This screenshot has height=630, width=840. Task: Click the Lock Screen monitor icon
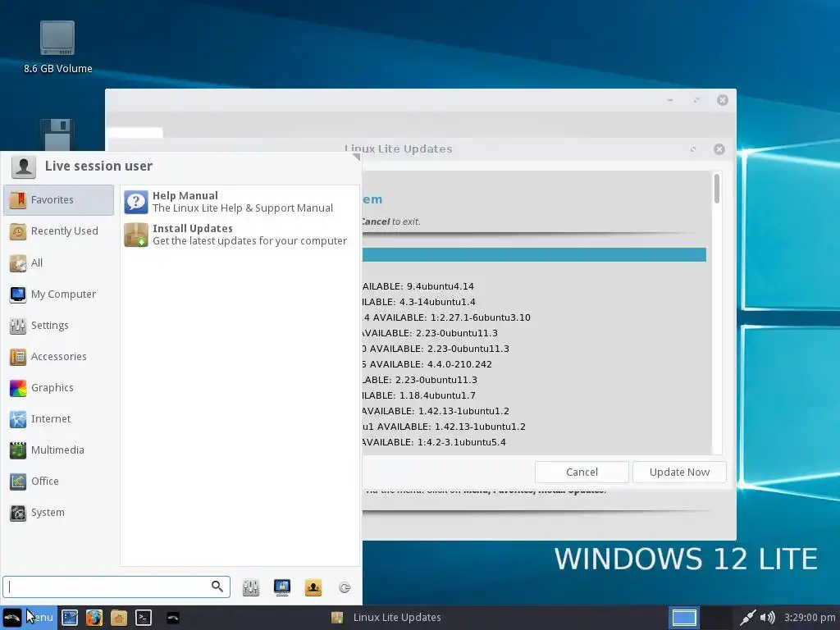(282, 587)
